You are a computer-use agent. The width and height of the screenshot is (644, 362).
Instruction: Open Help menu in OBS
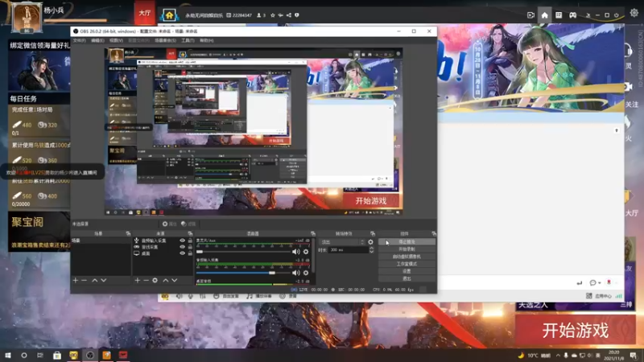(x=207, y=41)
